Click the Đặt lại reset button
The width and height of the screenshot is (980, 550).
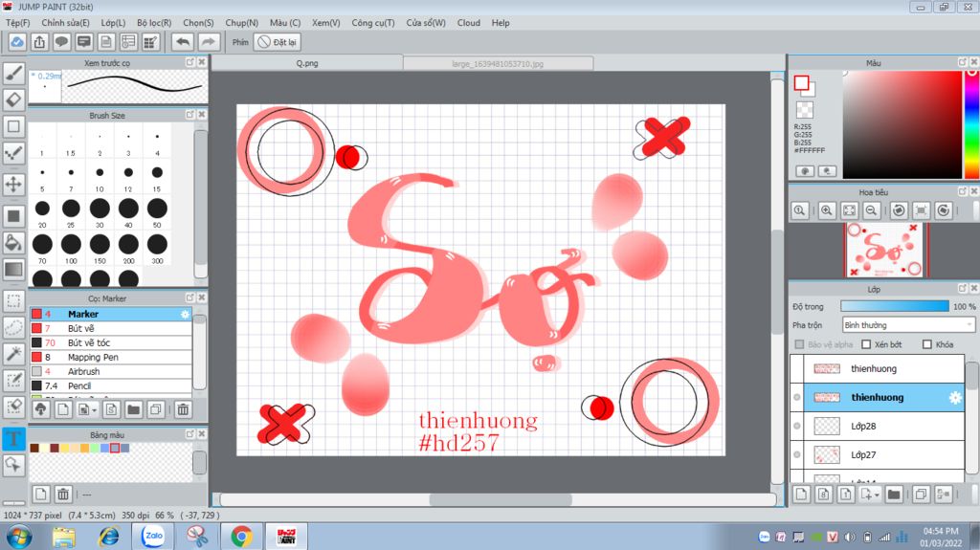click(278, 42)
